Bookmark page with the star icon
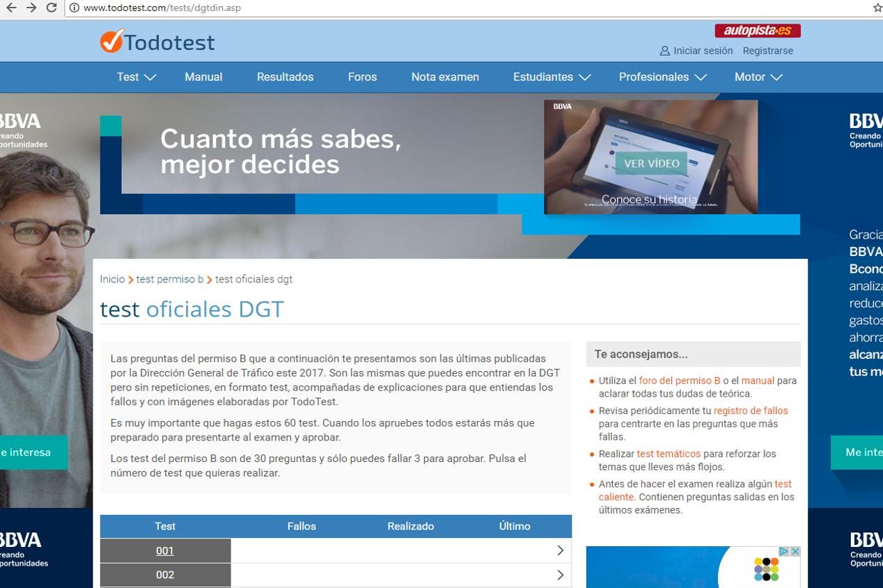The height and width of the screenshot is (588, 883). pyautogui.click(x=877, y=8)
